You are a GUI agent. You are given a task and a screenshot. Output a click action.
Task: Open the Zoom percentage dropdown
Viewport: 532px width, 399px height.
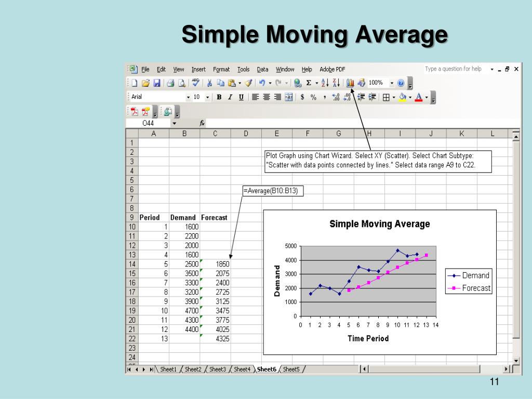click(x=392, y=83)
